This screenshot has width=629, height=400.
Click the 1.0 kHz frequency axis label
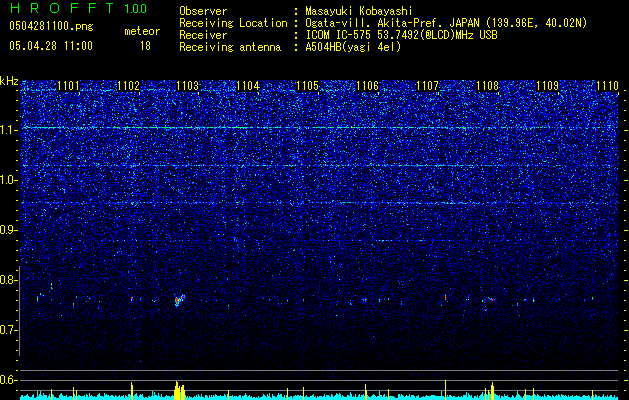click(x=9, y=180)
